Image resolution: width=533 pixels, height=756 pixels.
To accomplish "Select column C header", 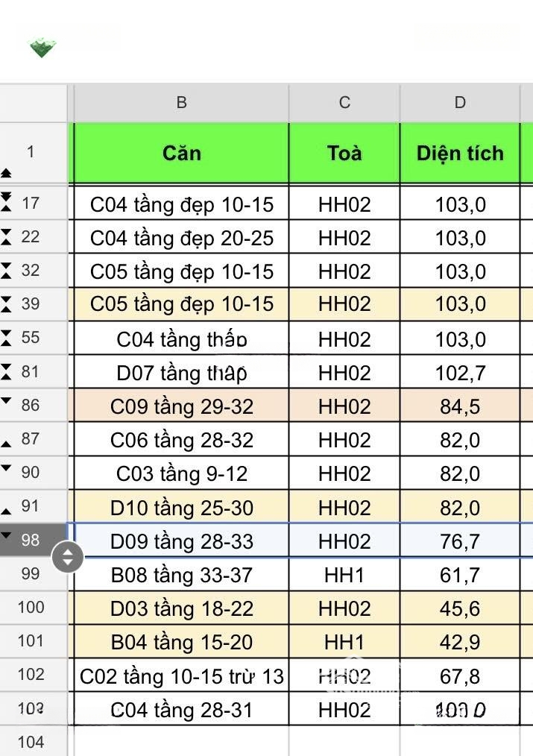I will coord(344,103).
